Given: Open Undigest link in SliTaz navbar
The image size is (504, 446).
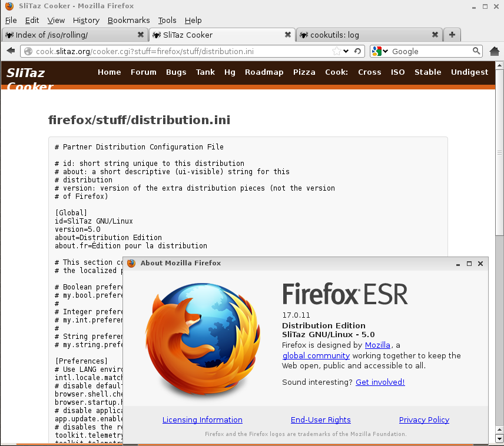Looking at the screenshot, I should coord(470,72).
